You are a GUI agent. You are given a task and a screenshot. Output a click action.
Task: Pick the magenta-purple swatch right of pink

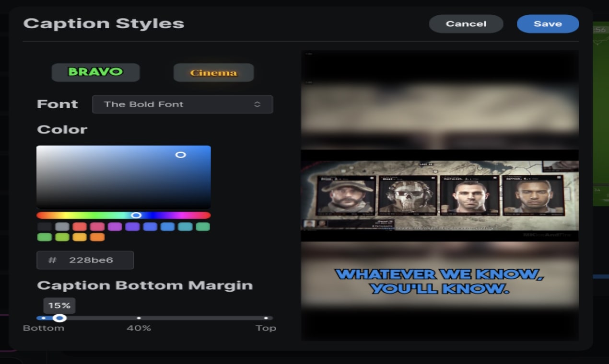[x=115, y=227]
